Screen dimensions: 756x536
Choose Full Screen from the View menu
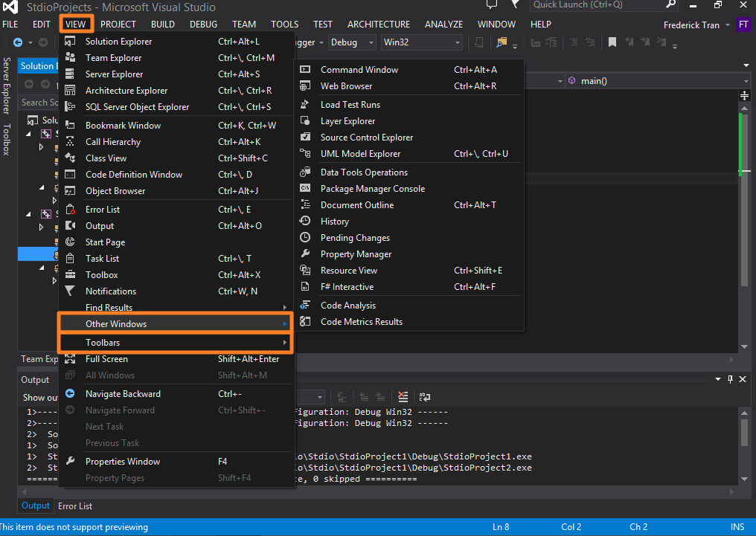(176, 359)
